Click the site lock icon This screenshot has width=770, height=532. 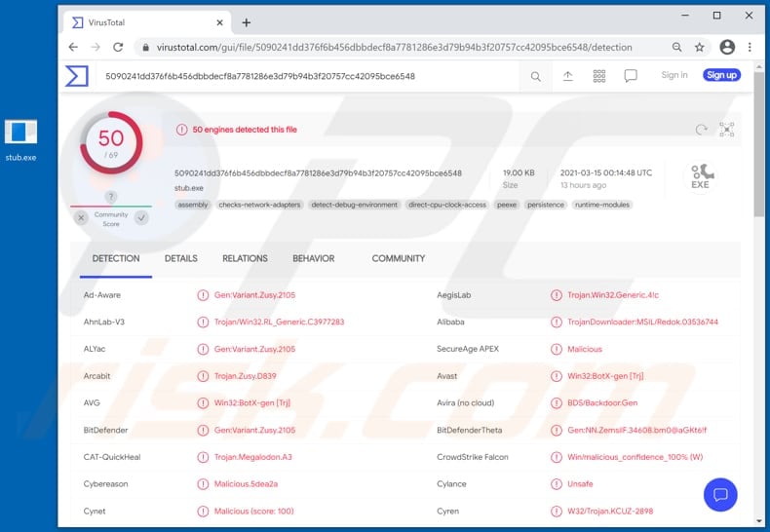(146, 48)
